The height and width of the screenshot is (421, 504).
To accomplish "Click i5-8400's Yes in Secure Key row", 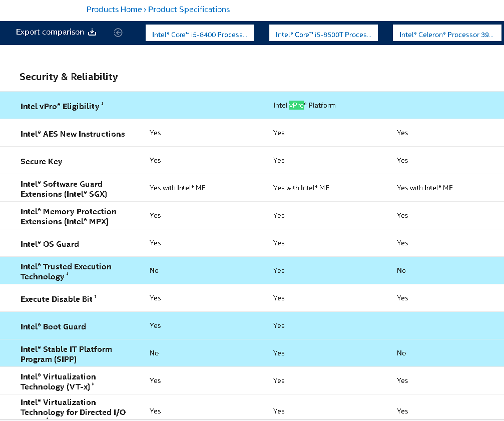I will (x=155, y=160).
